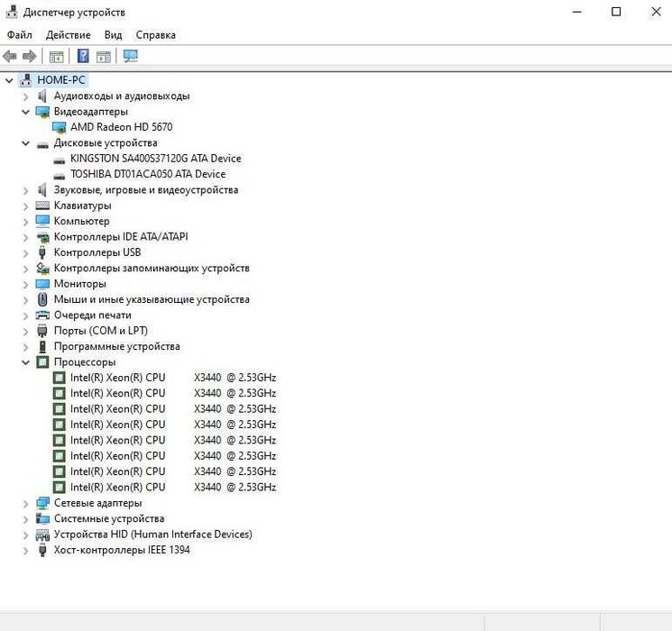Click the Контроллеры USB plug icon
Image resolution: width=672 pixels, height=631 pixels.
[x=42, y=252]
